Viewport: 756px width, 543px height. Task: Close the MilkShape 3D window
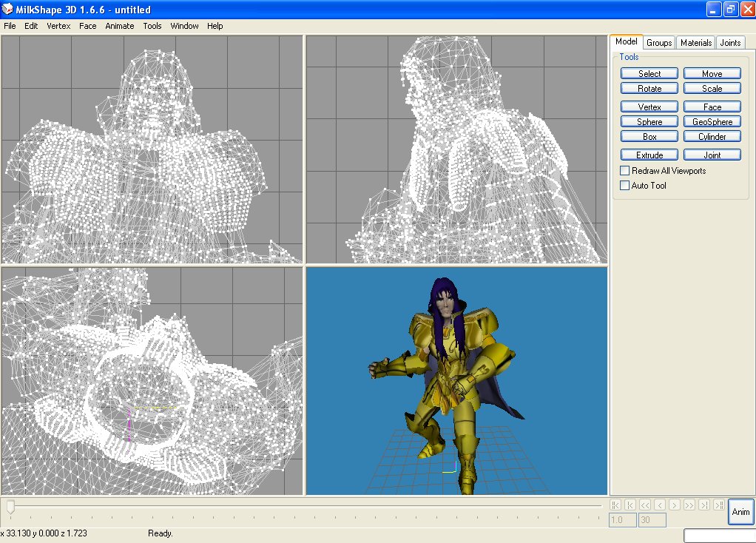[748, 9]
